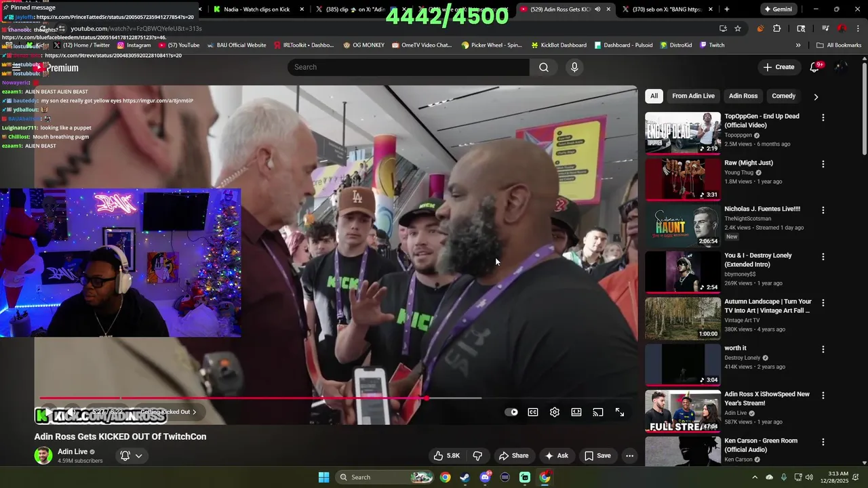This screenshot has height=488, width=868.
Task: Select the 'All' filter chip
Action: coord(654,96)
